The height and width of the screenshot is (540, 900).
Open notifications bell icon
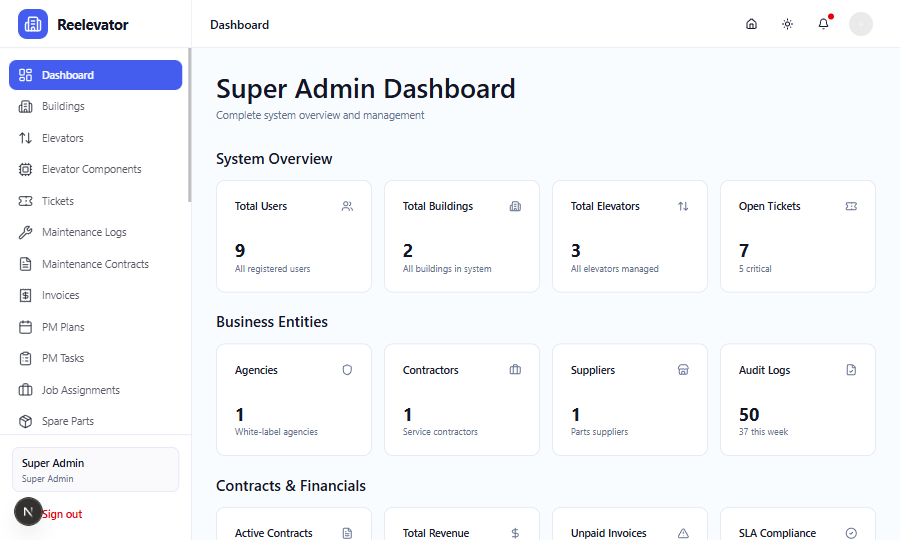coord(823,24)
